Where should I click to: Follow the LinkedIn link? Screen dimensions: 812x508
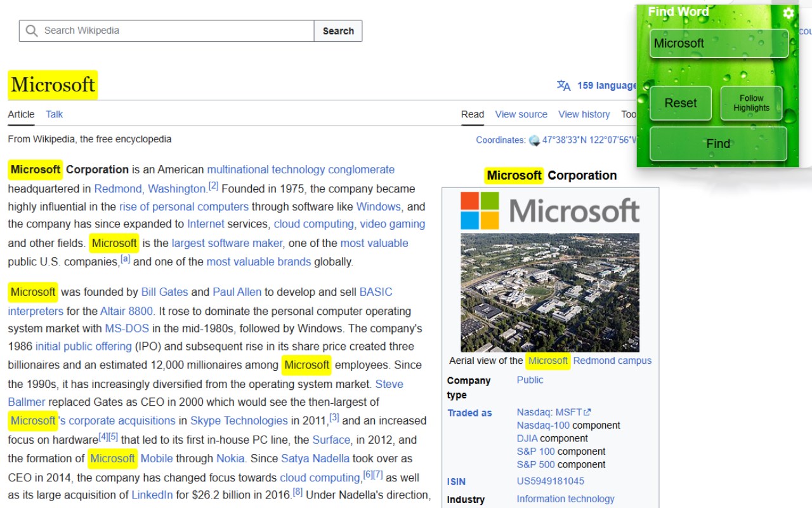152,495
